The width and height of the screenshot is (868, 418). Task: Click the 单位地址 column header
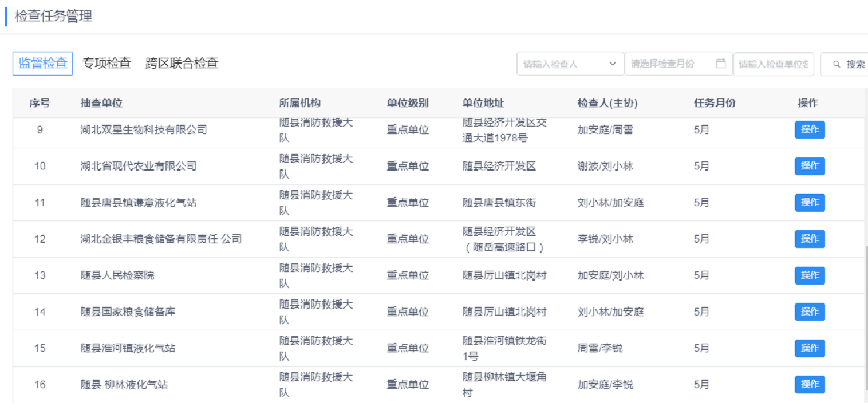pos(483,103)
